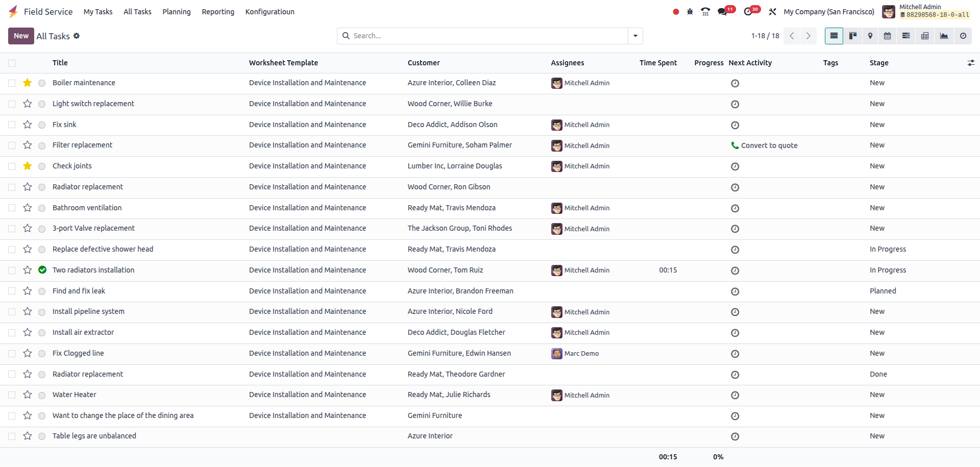Go to next page of tasks
980x467 pixels.
(808, 36)
